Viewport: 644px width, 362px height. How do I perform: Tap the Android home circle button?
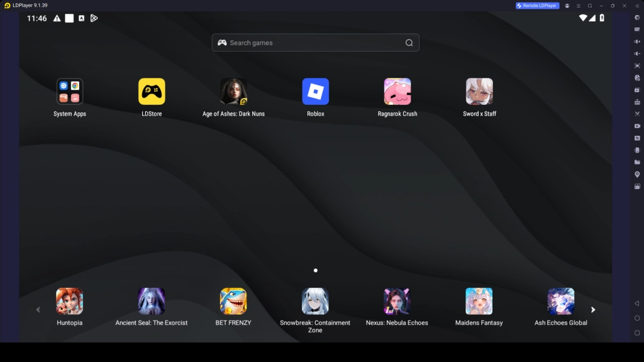[637, 318]
